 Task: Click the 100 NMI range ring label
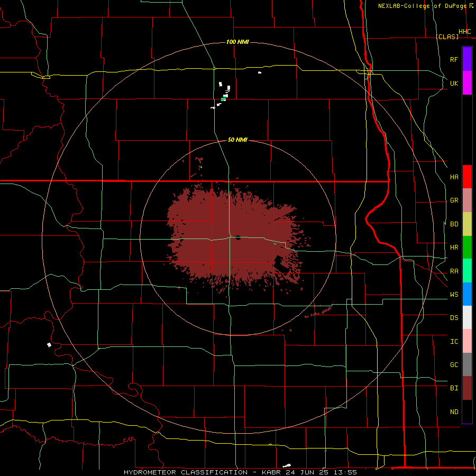237,42
